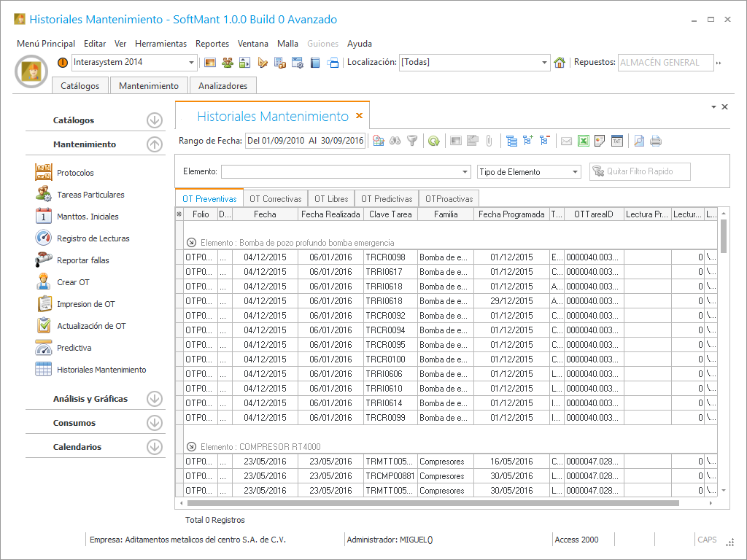The height and width of the screenshot is (560, 747).
Task: Open the Tipo de Elemento dropdown
Action: pos(575,172)
